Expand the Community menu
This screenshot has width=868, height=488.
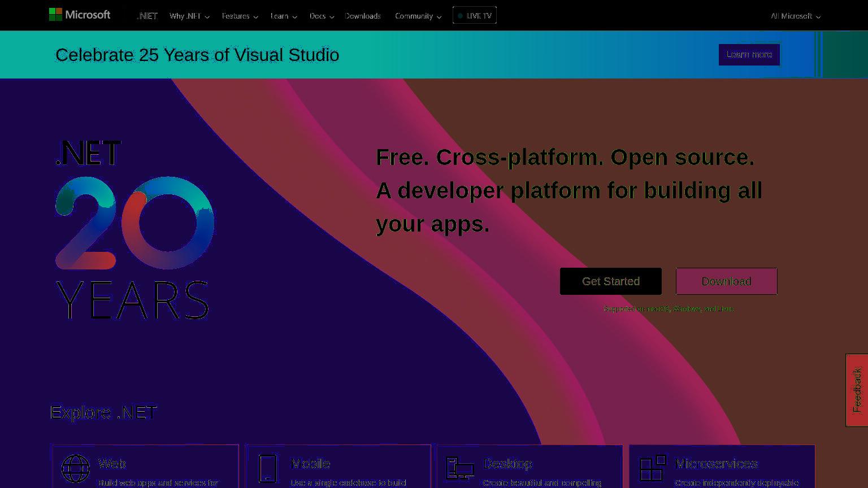click(418, 16)
